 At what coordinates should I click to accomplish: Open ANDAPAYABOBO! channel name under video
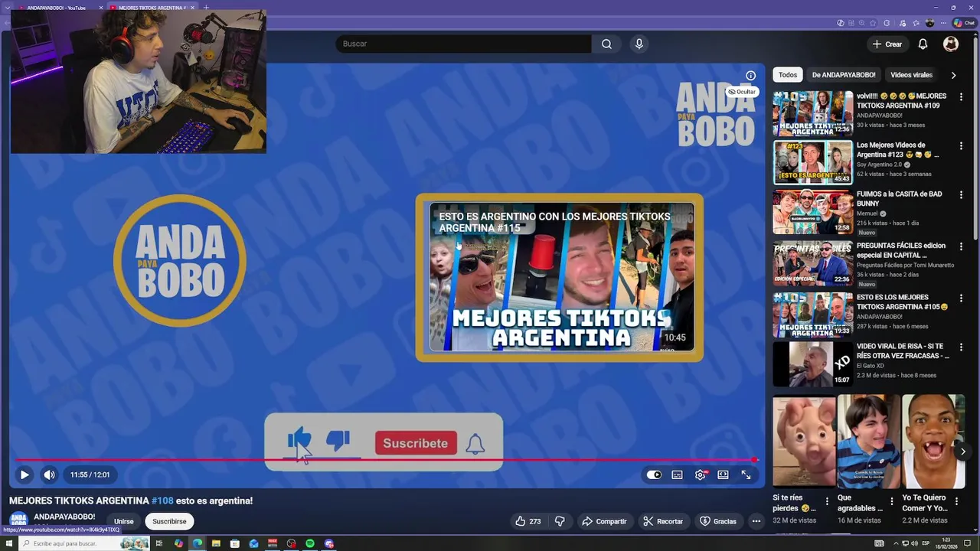click(64, 517)
